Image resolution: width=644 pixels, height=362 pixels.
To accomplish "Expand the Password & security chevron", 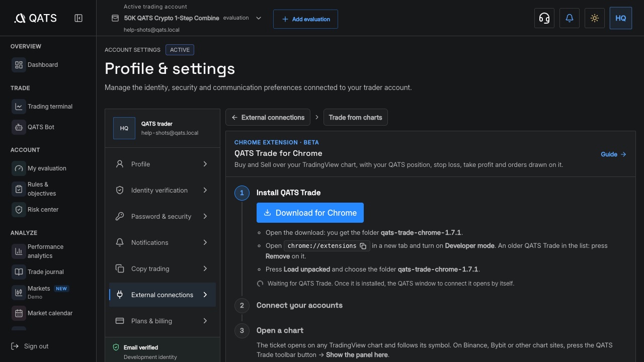I will (x=205, y=216).
